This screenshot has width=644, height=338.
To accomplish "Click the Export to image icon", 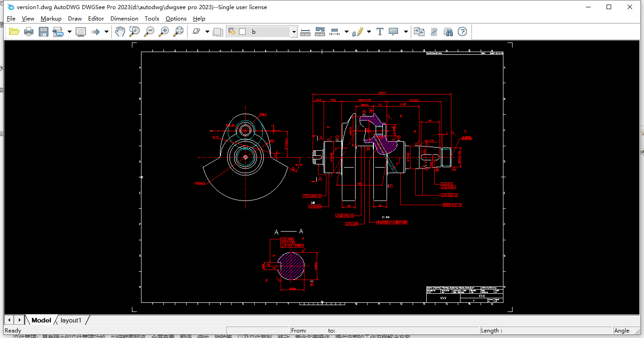I will point(58,32).
